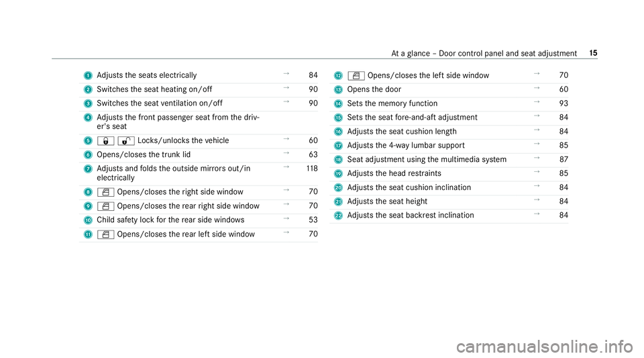Image resolution: width=644 pixels, height=358 pixels.
Task: Select 'Opens/closes the trunk lid' entry
Action: click(144, 155)
